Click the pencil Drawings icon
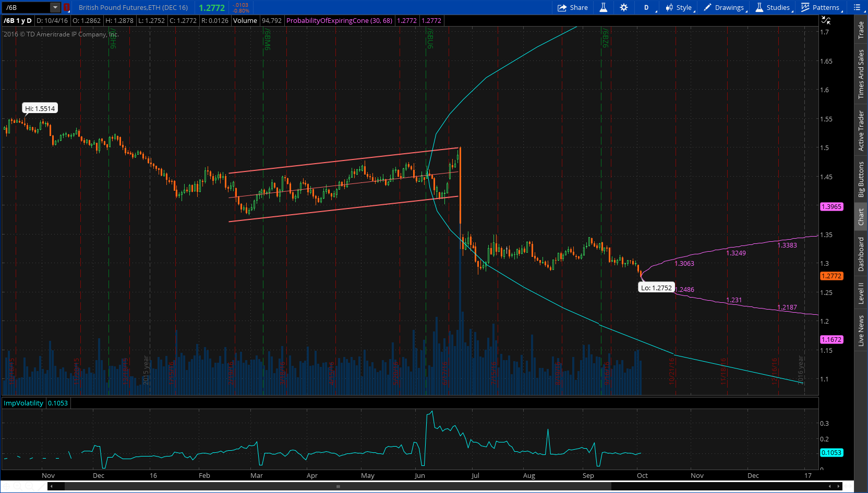Viewport: 868px width, 493px height. pos(707,7)
